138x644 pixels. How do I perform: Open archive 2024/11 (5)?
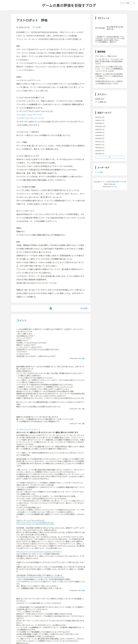pyautogui.click(x=100, y=120)
